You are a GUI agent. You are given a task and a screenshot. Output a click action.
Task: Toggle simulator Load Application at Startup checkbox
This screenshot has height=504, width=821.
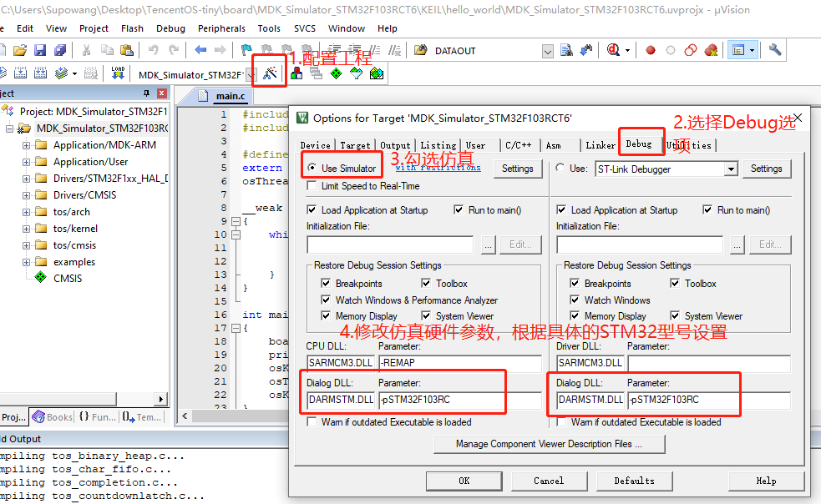coord(312,210)
